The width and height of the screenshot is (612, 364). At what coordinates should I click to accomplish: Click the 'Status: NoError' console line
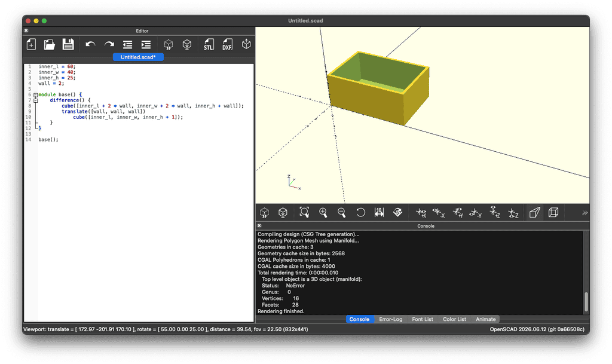(283, 286)
